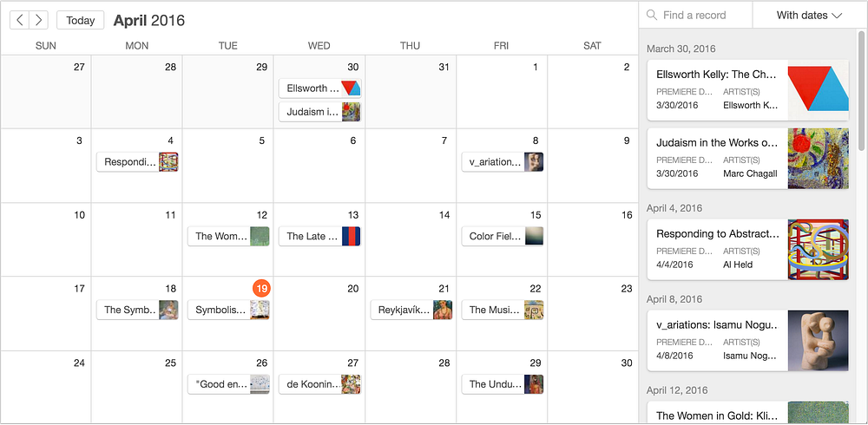Jump to Today in the calendar
This screenshot has width=868, height=425.
[x=80, y=21]
